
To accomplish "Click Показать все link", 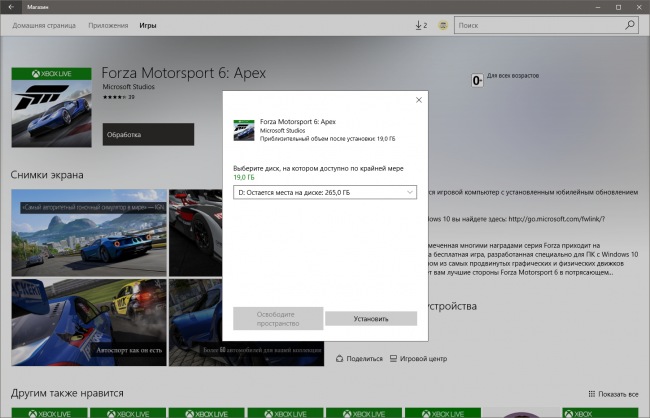I will tap(614, 394).
